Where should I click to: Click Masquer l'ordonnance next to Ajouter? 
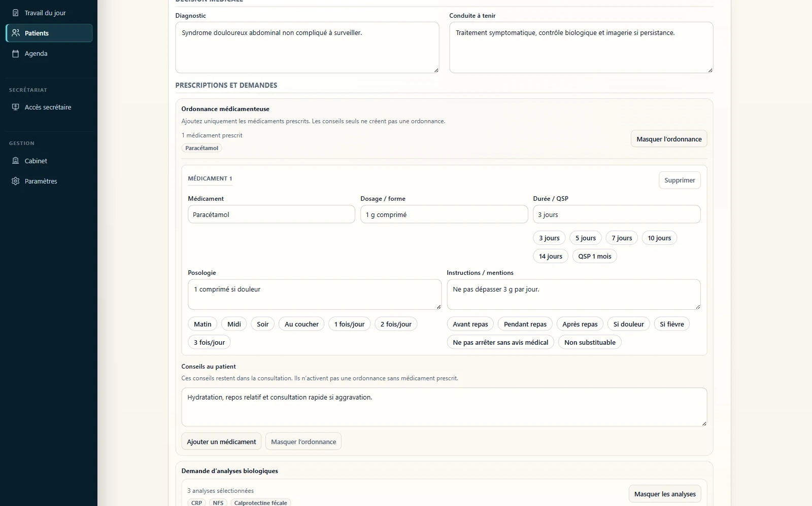point(303,442)
